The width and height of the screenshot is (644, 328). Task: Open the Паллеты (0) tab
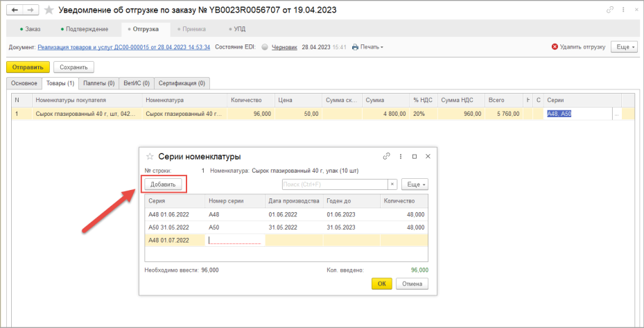pos(99,83)
